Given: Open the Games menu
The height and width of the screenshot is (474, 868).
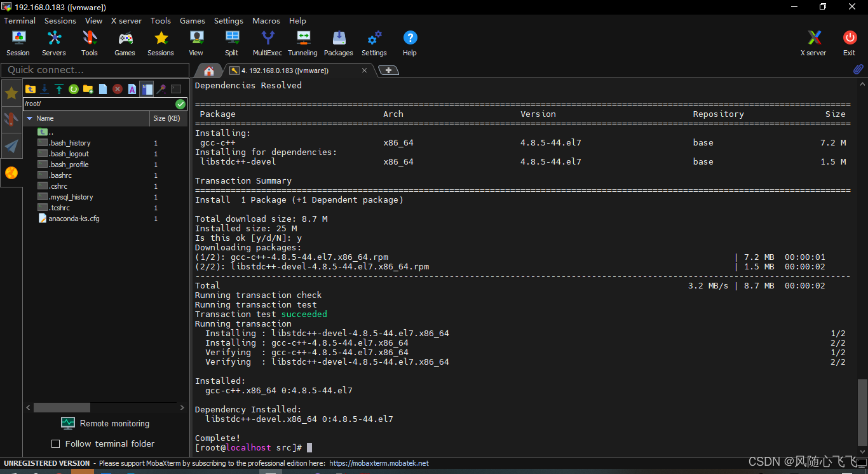Looking at the screenshot, I should pyautogui.click(x=193, y=20).
